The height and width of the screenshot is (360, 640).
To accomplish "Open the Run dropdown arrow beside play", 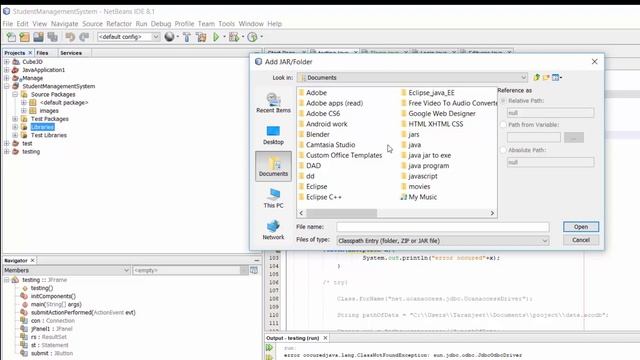I will tap(224, 37).
